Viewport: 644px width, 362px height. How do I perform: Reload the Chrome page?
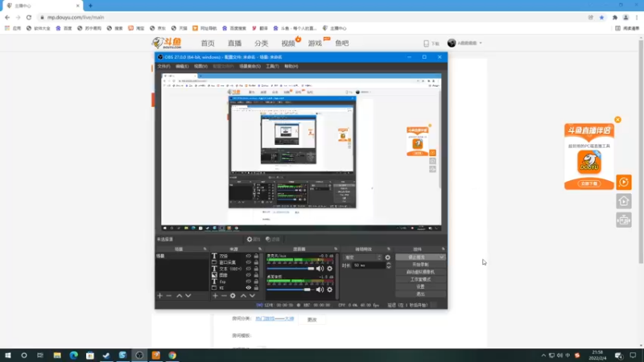pos(29,17)
